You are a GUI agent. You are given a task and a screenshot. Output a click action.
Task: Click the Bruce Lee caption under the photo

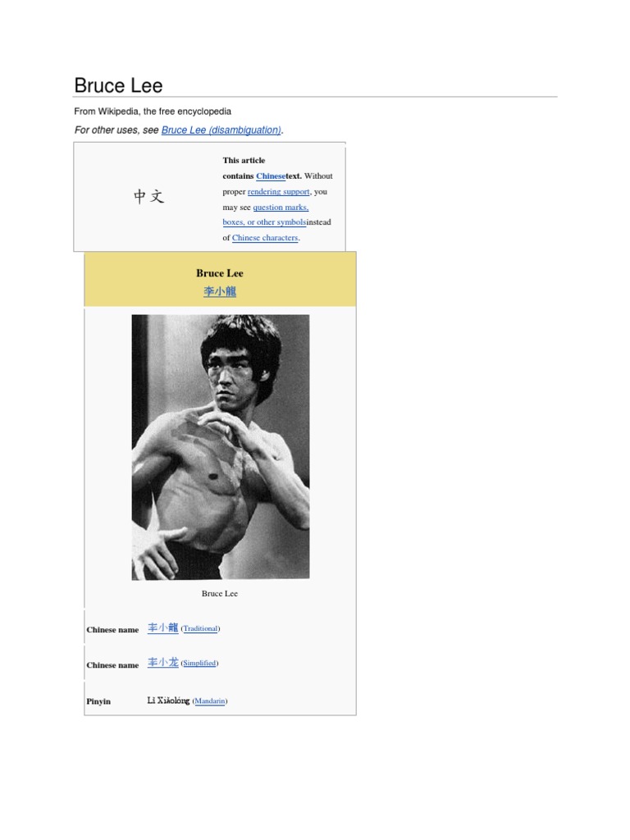[220, 594]
